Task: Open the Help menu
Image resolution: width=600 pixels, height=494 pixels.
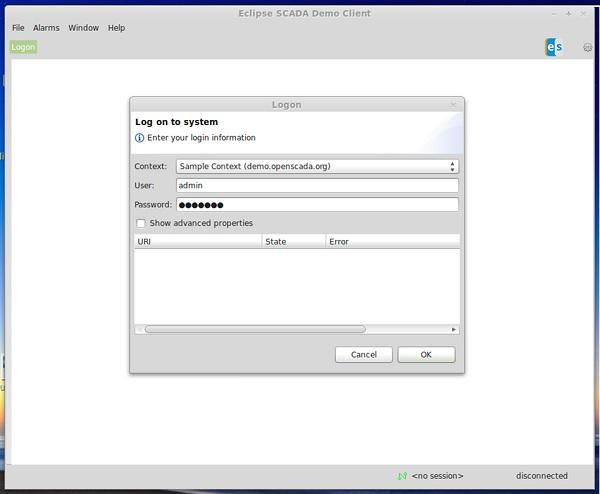Action: 116,28
